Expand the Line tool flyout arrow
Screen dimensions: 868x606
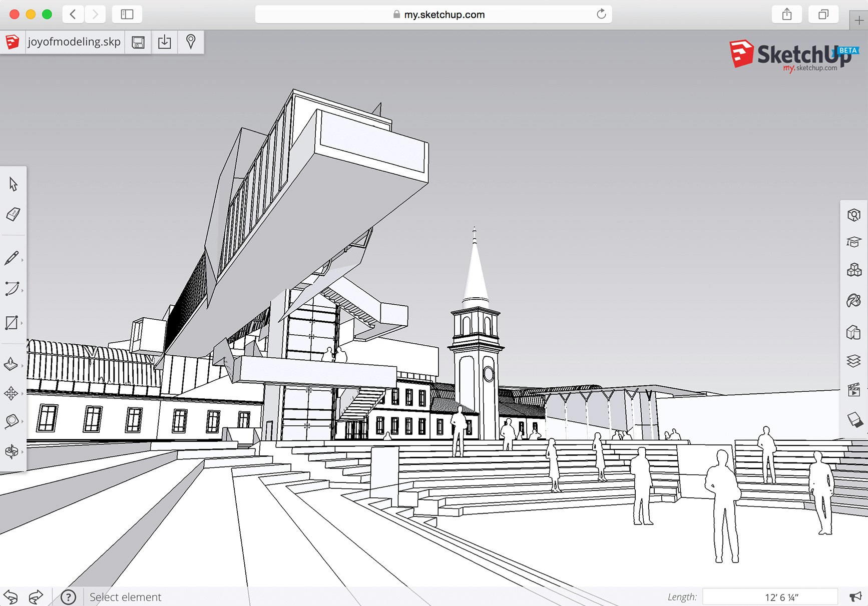(23, 260)
